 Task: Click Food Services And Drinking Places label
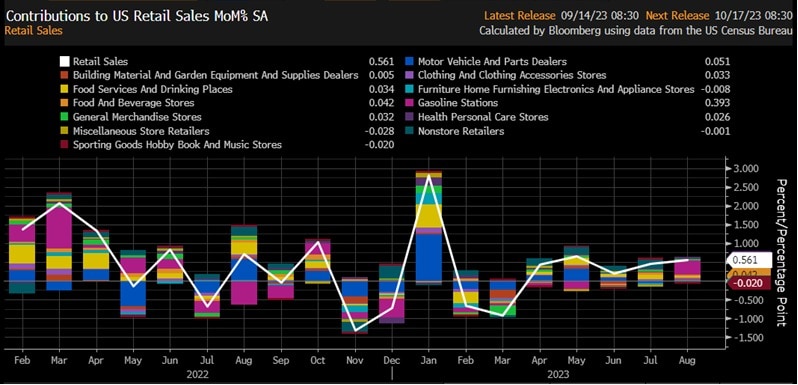click(x=153, y=89)
